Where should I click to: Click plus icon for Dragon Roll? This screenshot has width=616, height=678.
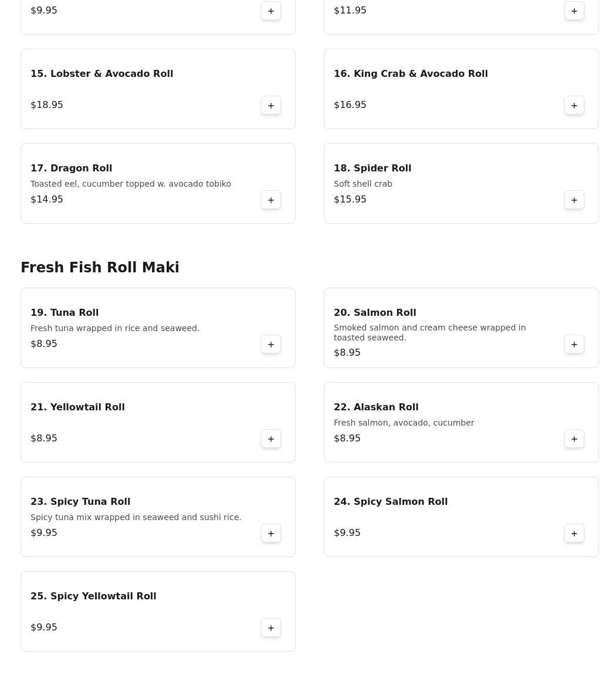[271, 200]
